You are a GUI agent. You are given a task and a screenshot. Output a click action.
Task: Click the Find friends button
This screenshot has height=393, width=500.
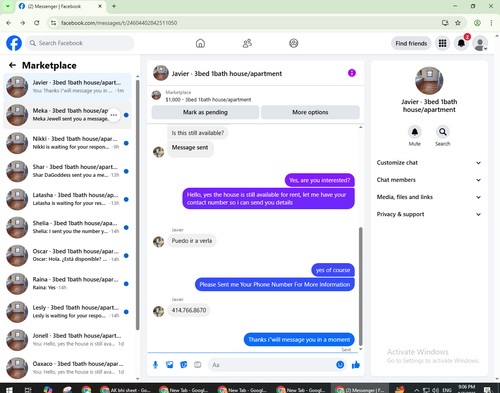click(411, 43)
